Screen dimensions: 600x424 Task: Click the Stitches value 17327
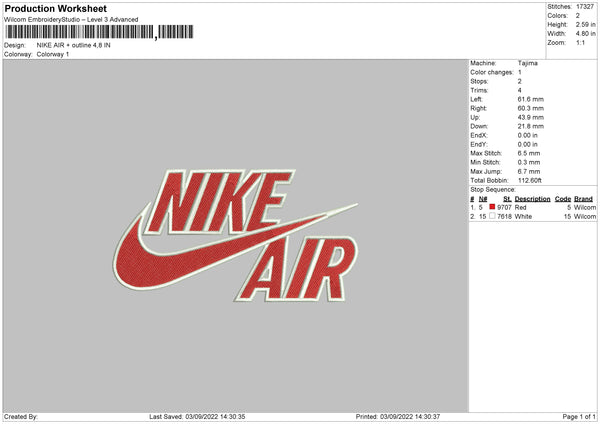tap(585, 7)
